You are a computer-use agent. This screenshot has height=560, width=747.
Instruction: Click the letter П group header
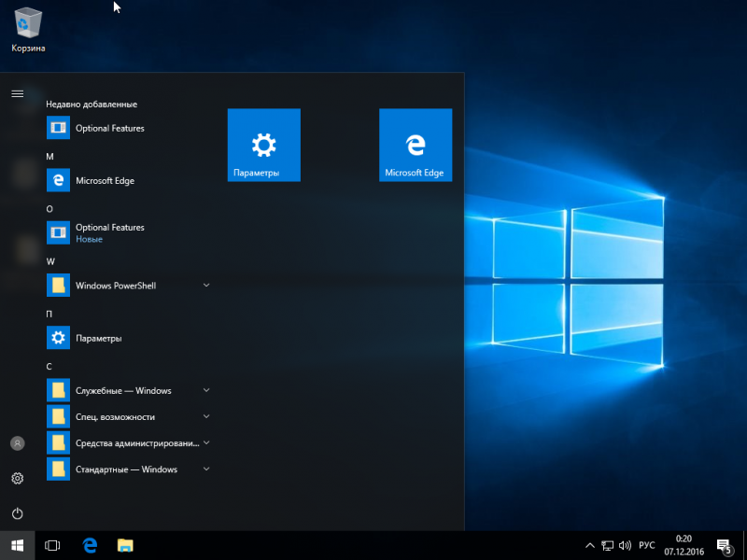(x=49, y=314)
